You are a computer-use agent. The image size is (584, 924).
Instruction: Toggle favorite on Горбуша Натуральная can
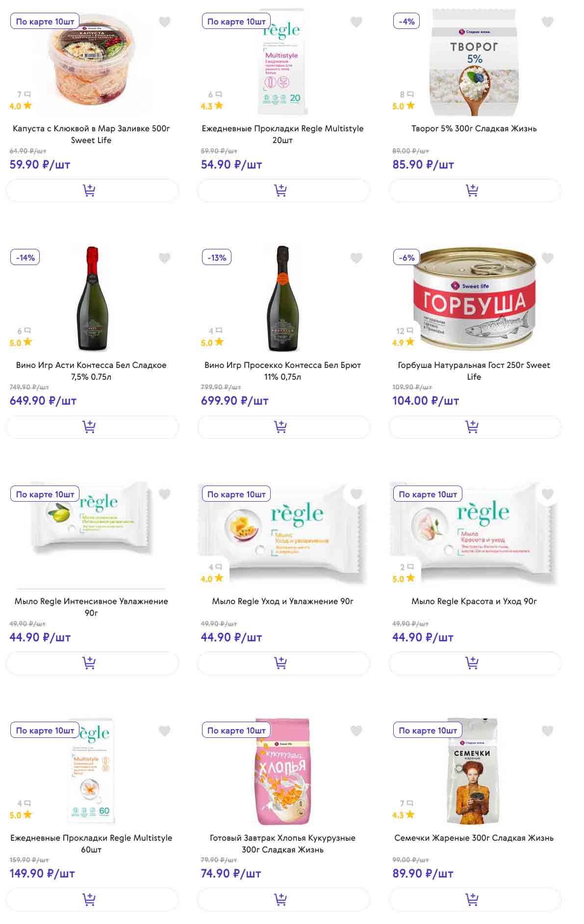tap(547, 258)
